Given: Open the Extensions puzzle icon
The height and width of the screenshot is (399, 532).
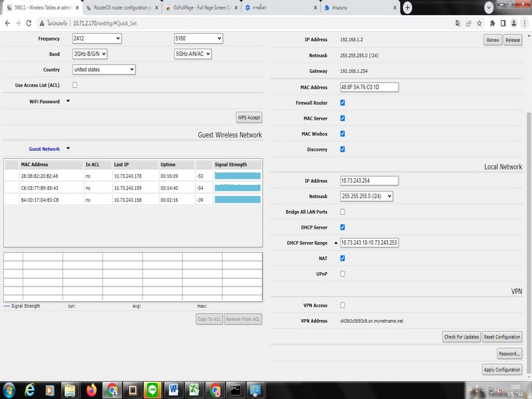Looking at the screenshot, I should point(492,23).
